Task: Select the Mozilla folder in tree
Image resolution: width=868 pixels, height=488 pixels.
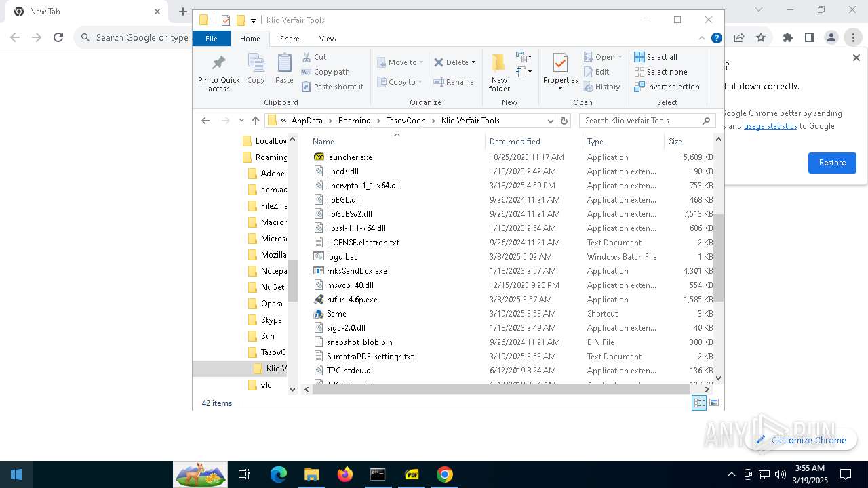Action: click(x=274, y=255)
